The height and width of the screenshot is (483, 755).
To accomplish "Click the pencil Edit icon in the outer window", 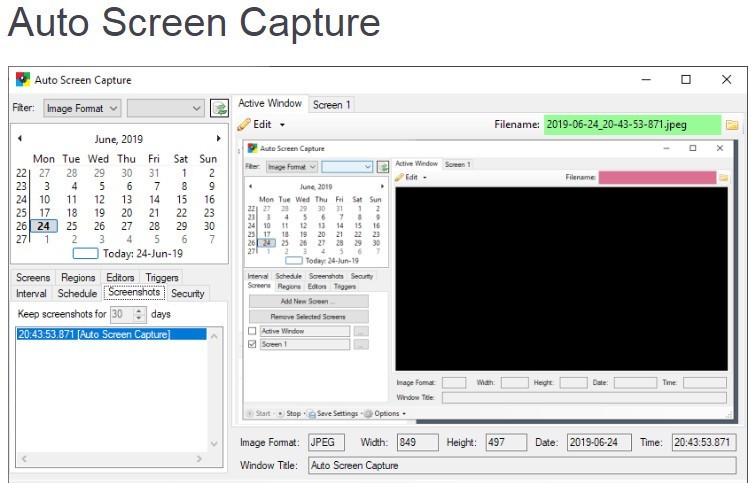I will click(x=244, y=124).
